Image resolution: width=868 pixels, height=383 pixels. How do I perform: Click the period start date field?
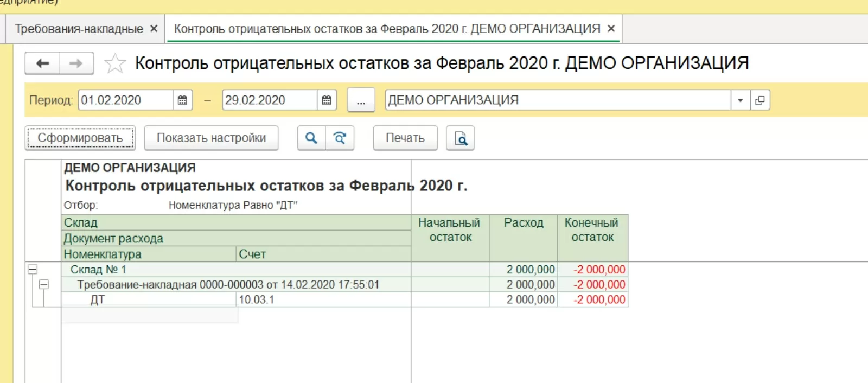point(125,100)
